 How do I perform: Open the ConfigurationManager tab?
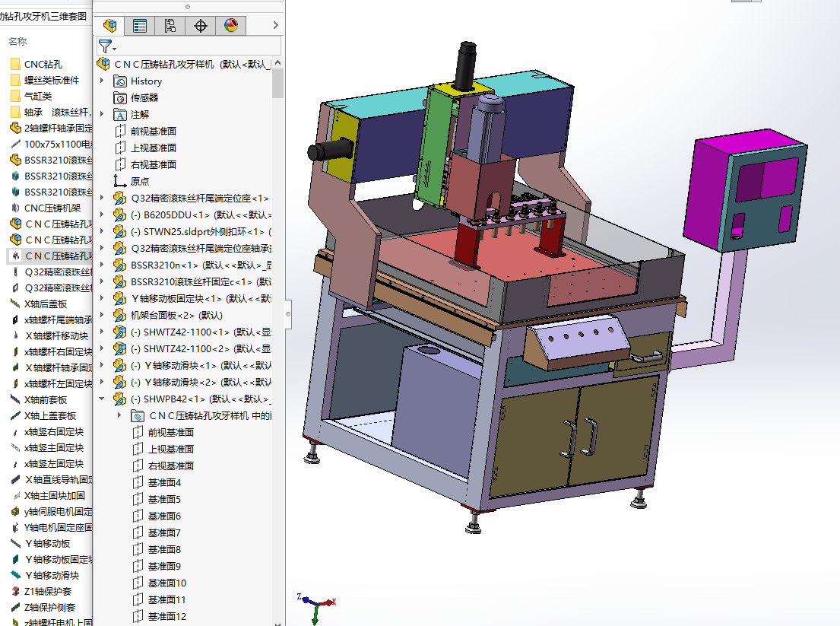170,26
